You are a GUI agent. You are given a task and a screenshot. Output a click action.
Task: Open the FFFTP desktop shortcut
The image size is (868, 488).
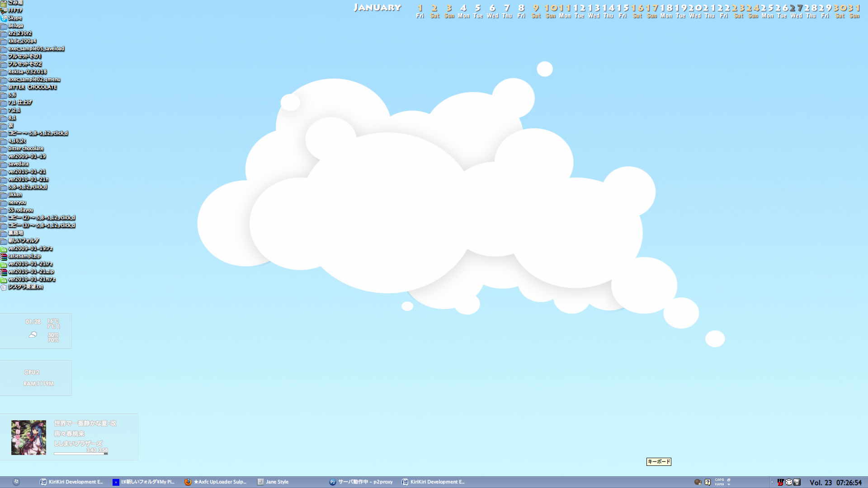pyautogui.click(x=14, y=10)
